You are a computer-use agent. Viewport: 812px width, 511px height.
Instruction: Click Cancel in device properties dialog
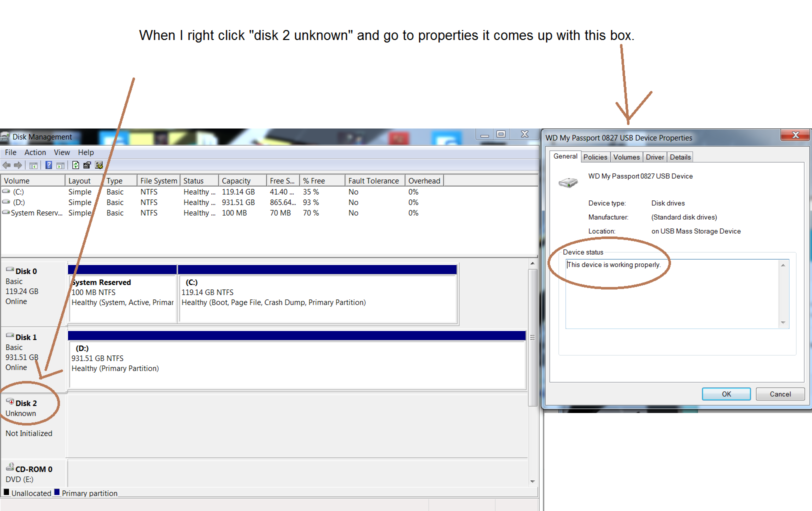[x=780, y=394]
